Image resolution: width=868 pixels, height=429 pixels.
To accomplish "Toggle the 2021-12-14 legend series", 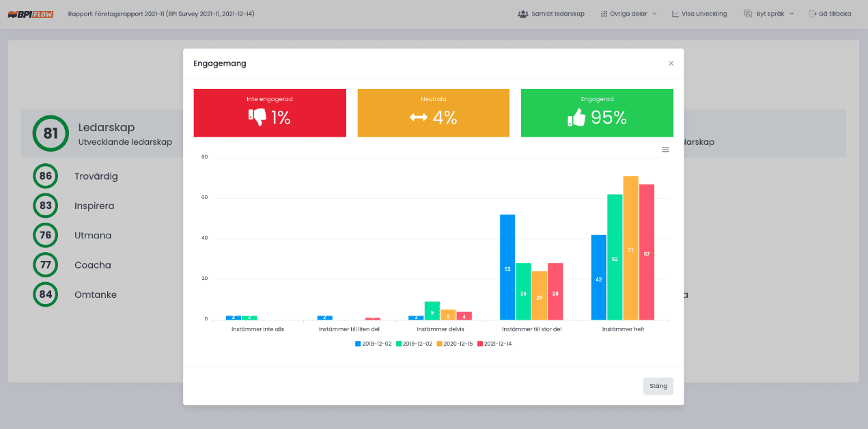I will point(494,344).
